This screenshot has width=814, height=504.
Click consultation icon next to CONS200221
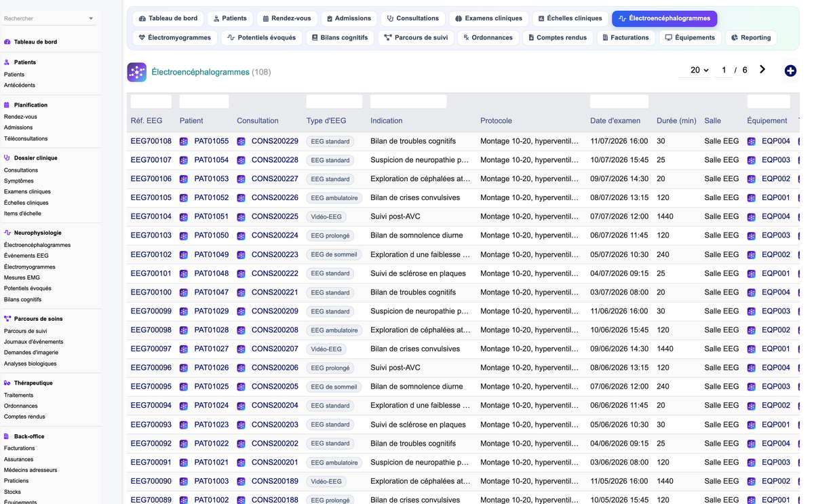coord(241,292)
